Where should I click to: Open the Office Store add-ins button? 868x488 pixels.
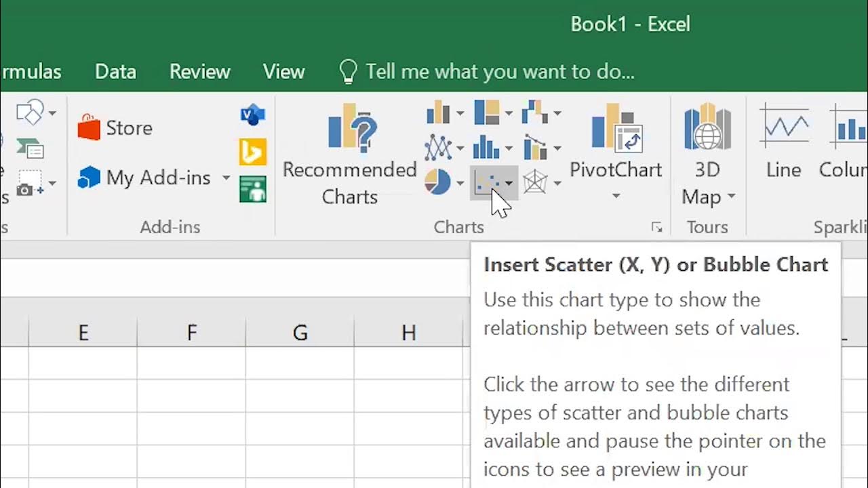pyautogui.click(x=115, y=128)
